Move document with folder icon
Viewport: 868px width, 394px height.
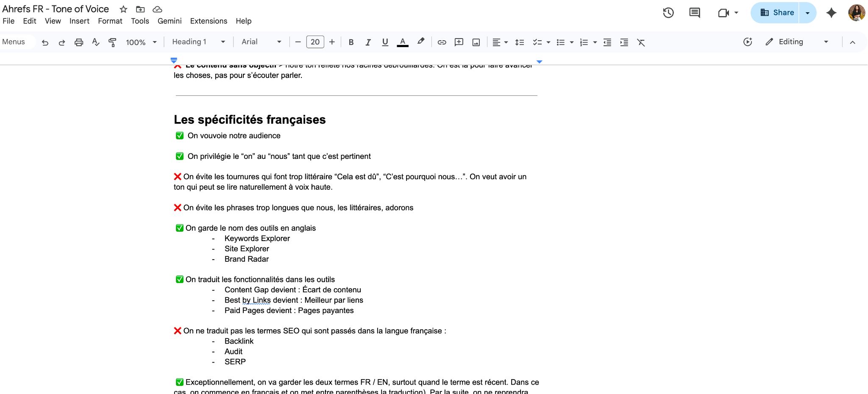140,9
